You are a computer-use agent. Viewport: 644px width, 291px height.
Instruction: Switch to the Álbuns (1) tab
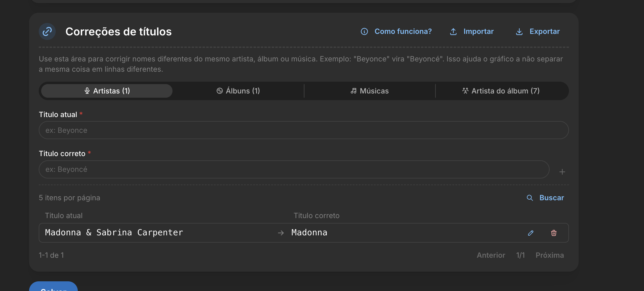tap(238, 91)
